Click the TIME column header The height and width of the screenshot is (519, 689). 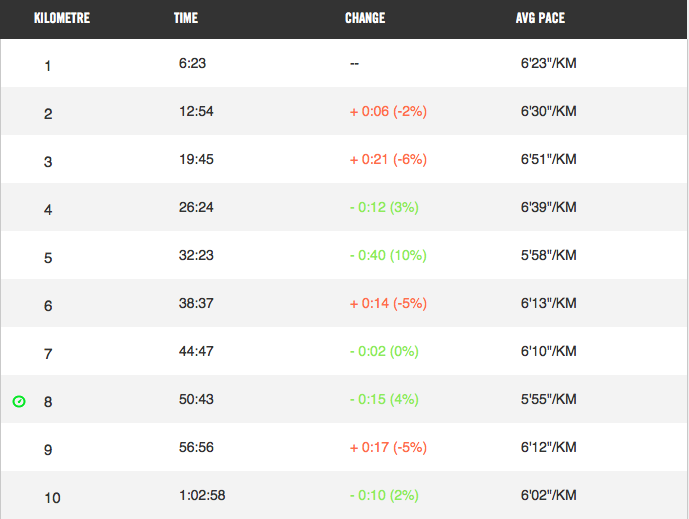(186, 18)
